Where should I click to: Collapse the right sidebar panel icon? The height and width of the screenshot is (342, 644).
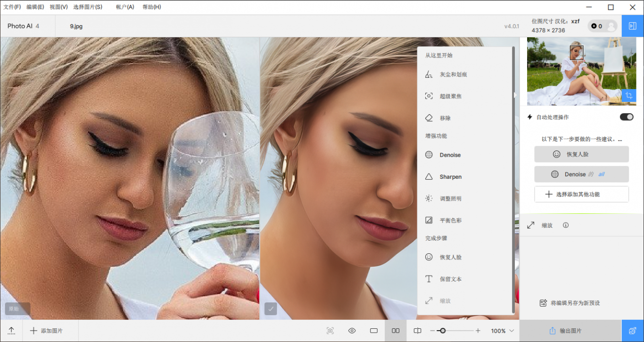coord(633,26)
